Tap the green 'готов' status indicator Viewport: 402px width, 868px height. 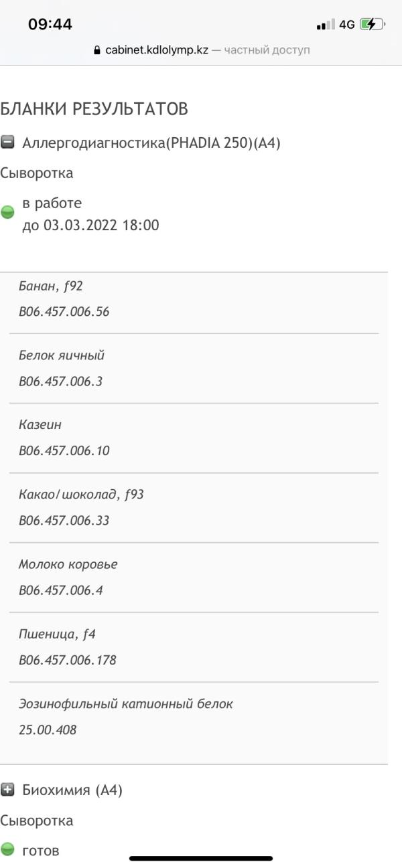7,850
